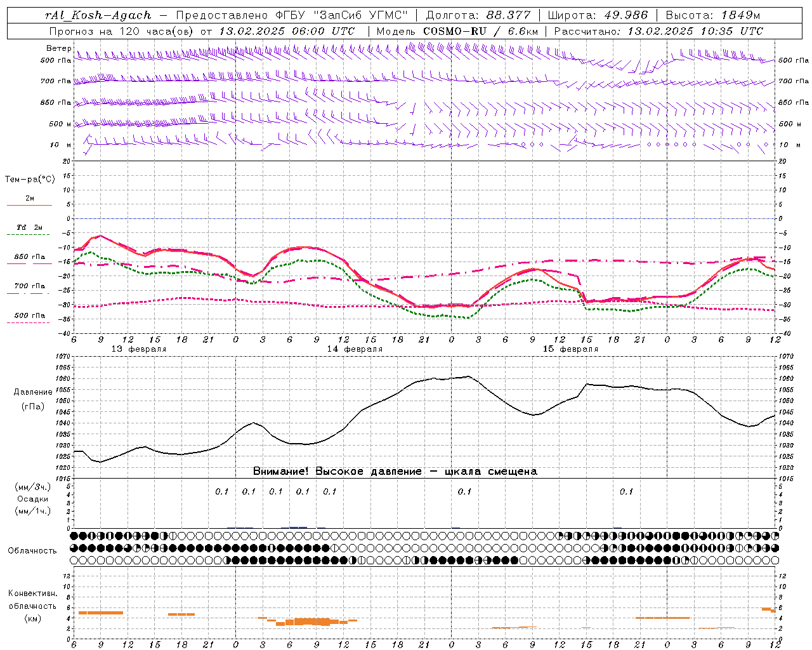The image size is (812, 650).
Task: Select the Долгота: 88.377 header field
Action: [x=478, y=15]
